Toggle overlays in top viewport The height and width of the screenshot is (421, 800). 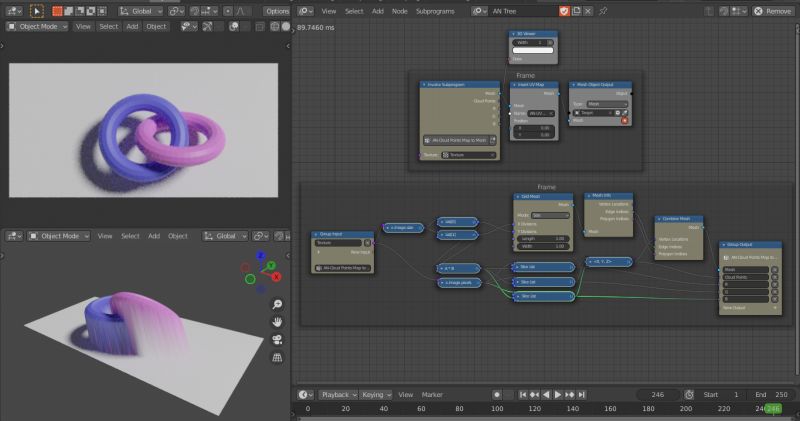(234, 27)
